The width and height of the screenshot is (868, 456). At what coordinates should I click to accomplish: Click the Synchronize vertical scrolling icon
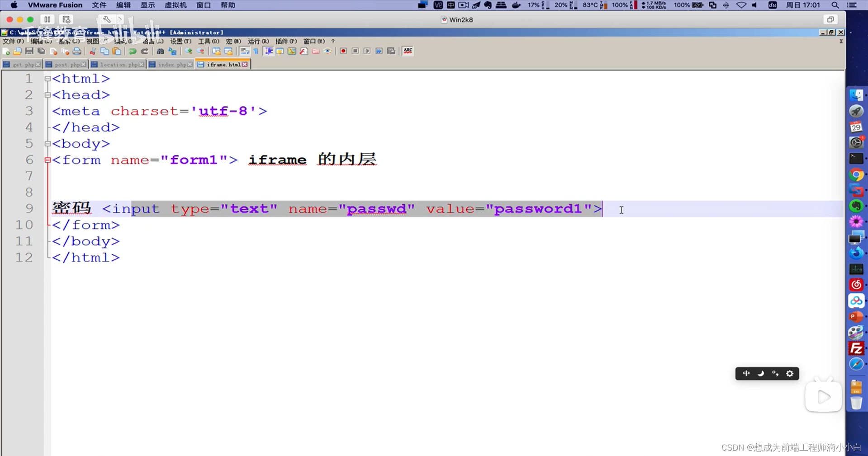tap(216, 51)
